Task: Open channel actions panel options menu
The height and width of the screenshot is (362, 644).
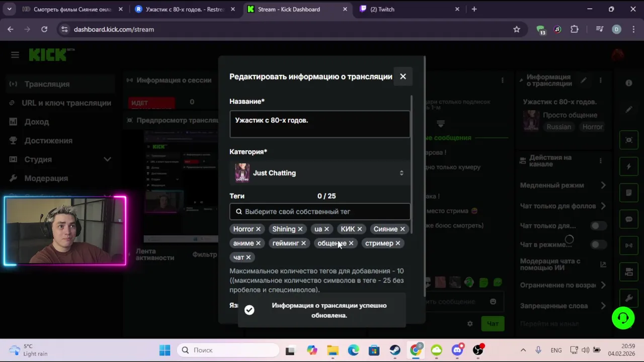Action: point(600,161)
